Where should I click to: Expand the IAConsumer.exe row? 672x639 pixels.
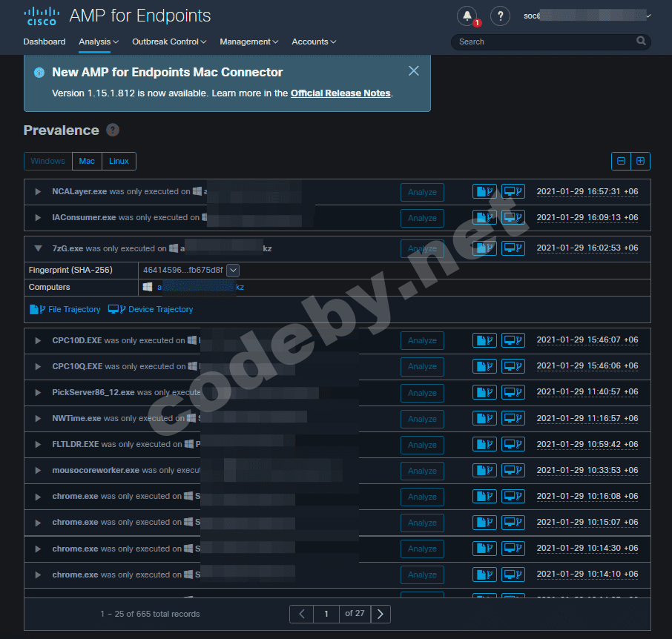click(38, 217)
